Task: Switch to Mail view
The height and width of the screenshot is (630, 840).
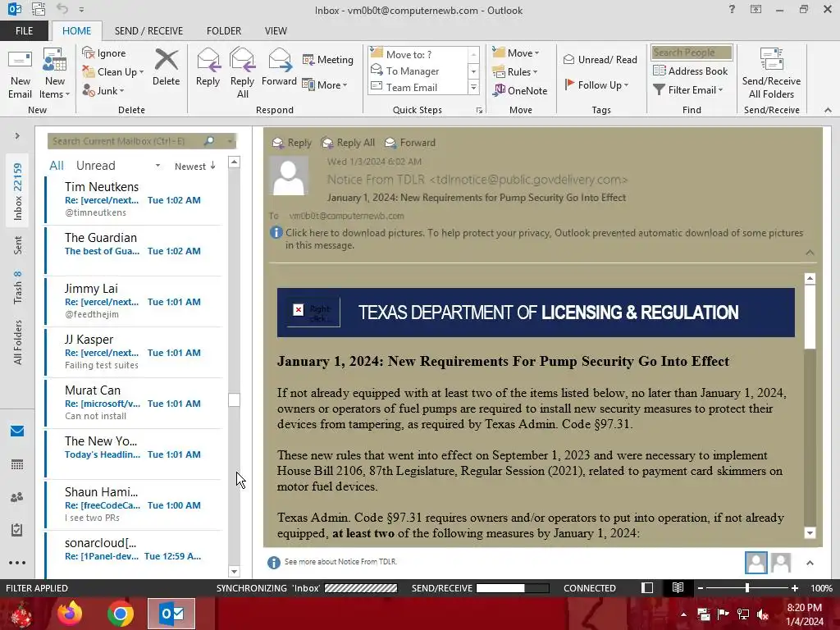Action: (17, 431)
